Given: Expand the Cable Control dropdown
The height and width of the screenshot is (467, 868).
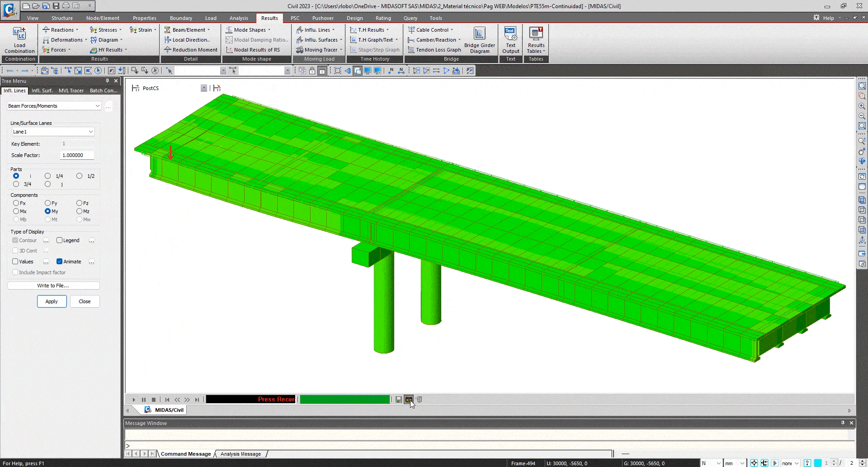Looking at the screenshot, I should tap(452, 30).
